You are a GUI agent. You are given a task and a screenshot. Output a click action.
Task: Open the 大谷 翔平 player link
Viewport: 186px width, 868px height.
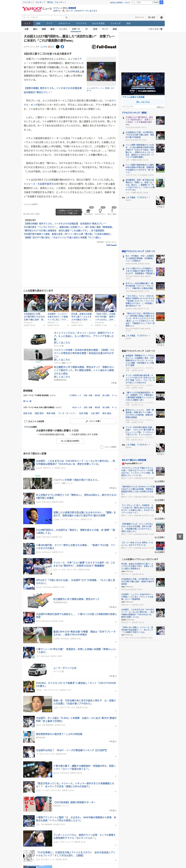[x=95, y=413]
